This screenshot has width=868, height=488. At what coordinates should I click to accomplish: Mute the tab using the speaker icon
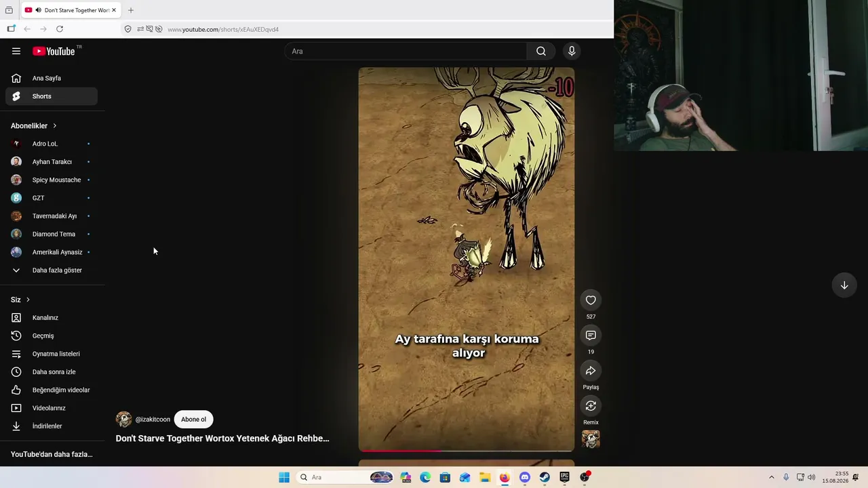pos(38,10)
